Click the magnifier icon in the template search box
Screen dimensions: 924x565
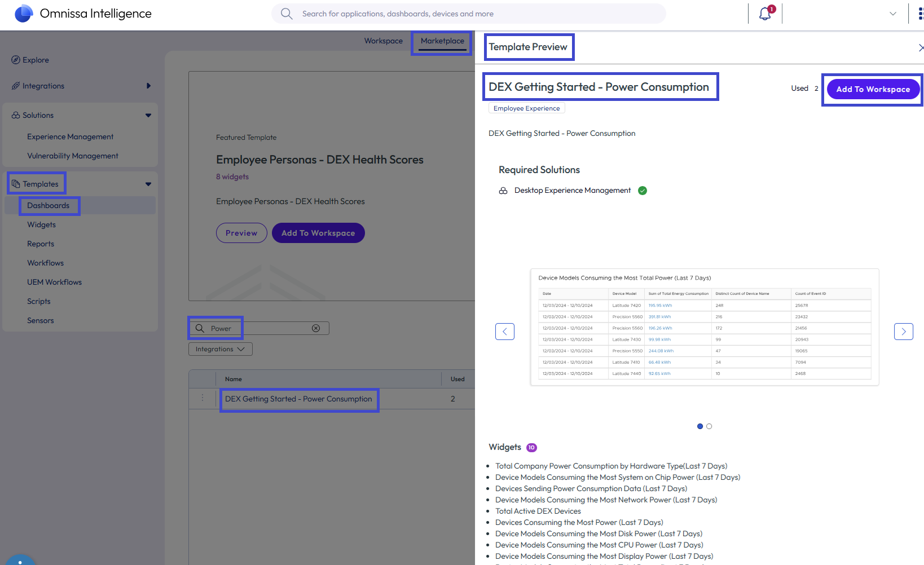200,328
